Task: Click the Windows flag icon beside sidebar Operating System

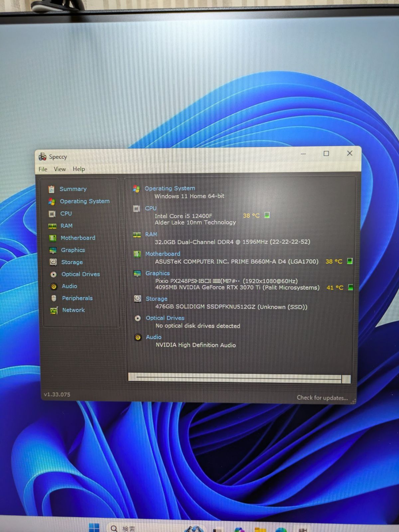Action: coord(52,201)
